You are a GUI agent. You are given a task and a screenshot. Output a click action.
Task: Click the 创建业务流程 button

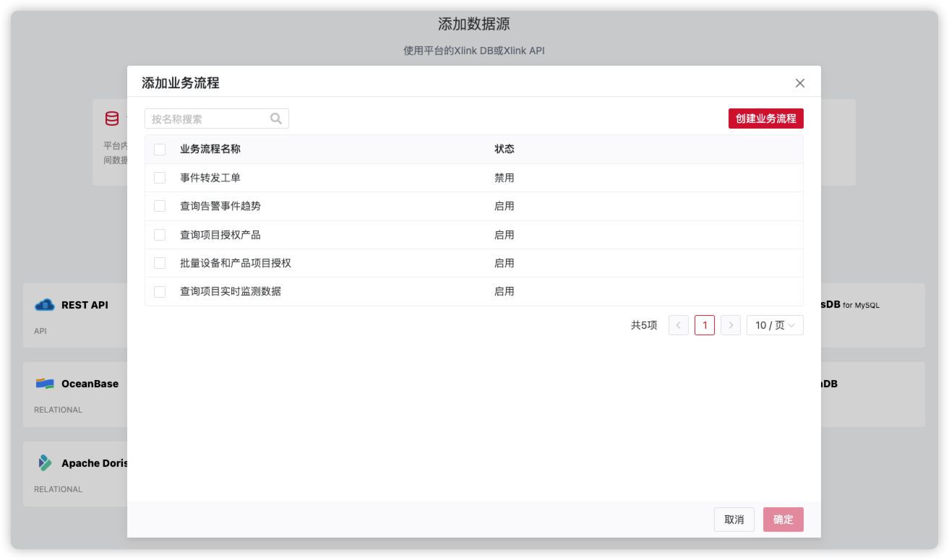766,118
